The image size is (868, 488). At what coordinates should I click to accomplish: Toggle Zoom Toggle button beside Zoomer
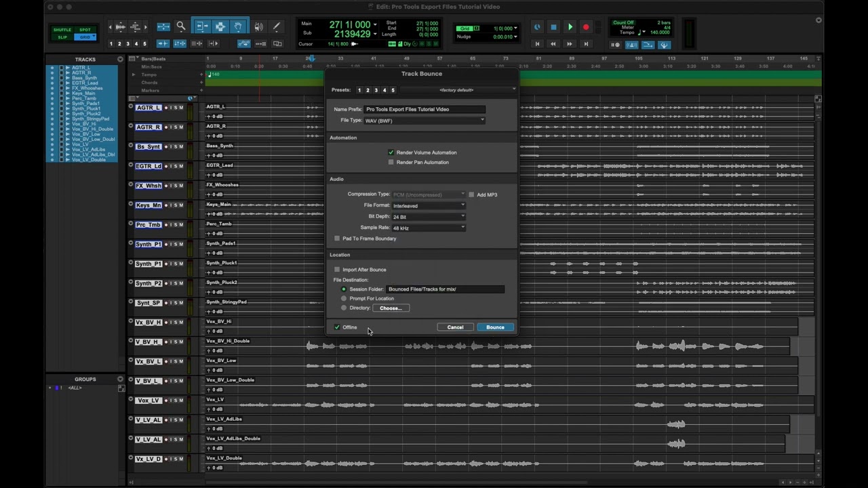click(x=163, y=26)
